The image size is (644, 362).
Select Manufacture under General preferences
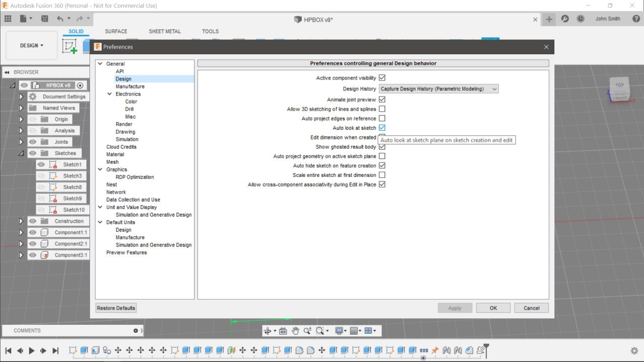pos(130,86)
